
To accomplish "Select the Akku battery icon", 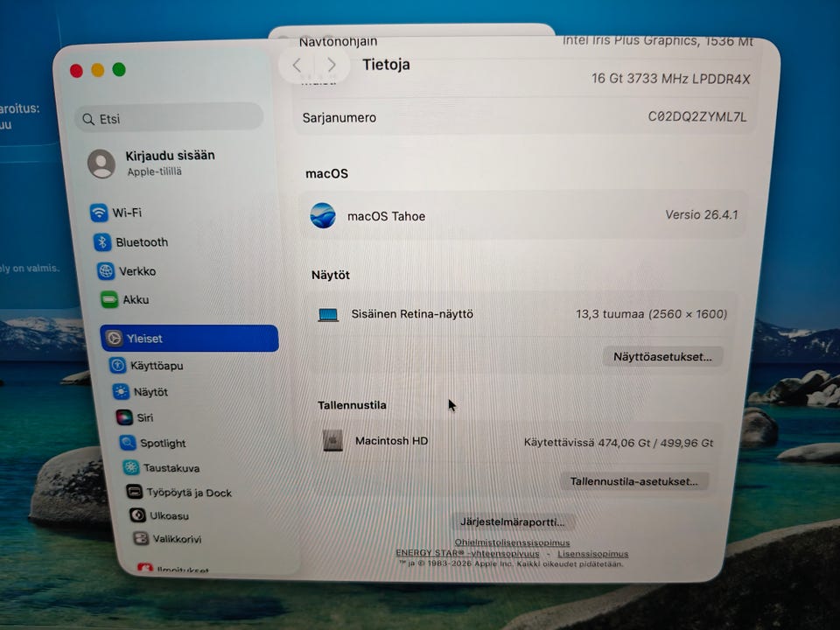I will 109,299.
